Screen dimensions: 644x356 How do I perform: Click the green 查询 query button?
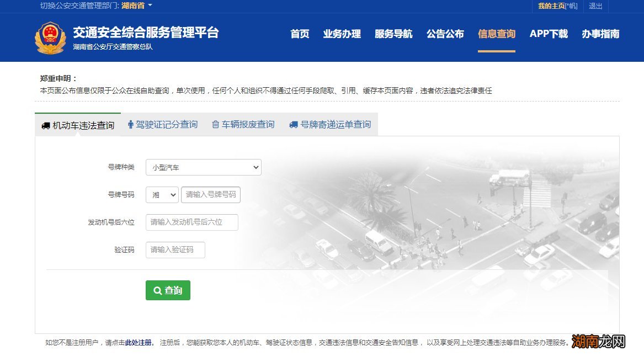168,290
